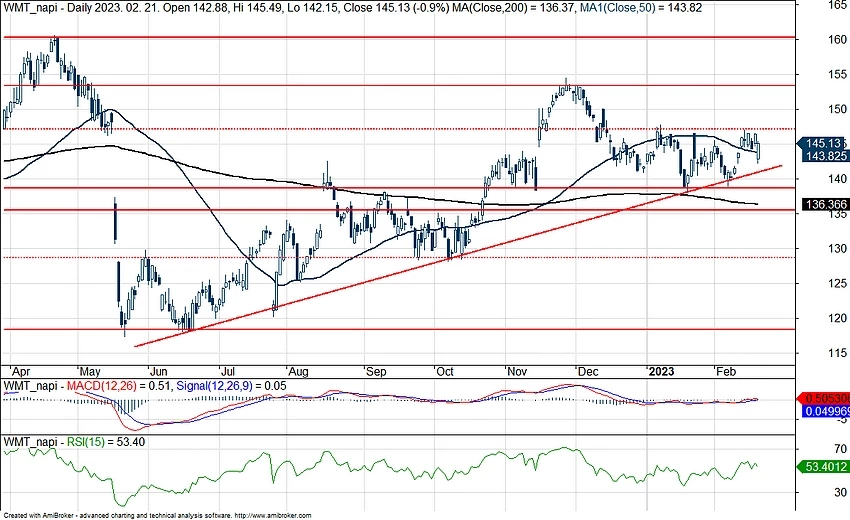Click the 140 price axis label
The width and height of the screenshot is (850, 520).
click(x=838, y=179)
